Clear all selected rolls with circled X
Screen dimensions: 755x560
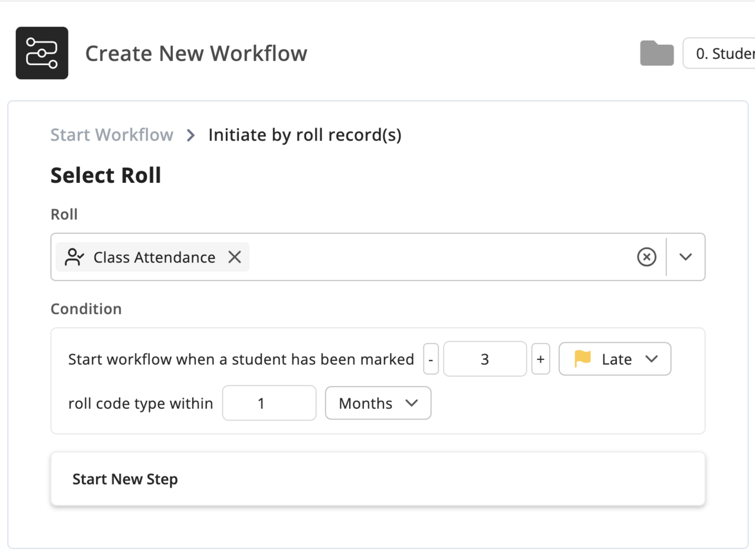point(646,257)
